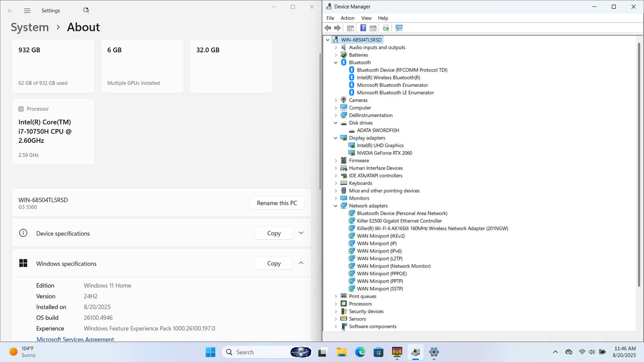Select Bluetooth Device (RFCOMM Protocol TDI)
644x362 pixels.
tap(402, 70)
